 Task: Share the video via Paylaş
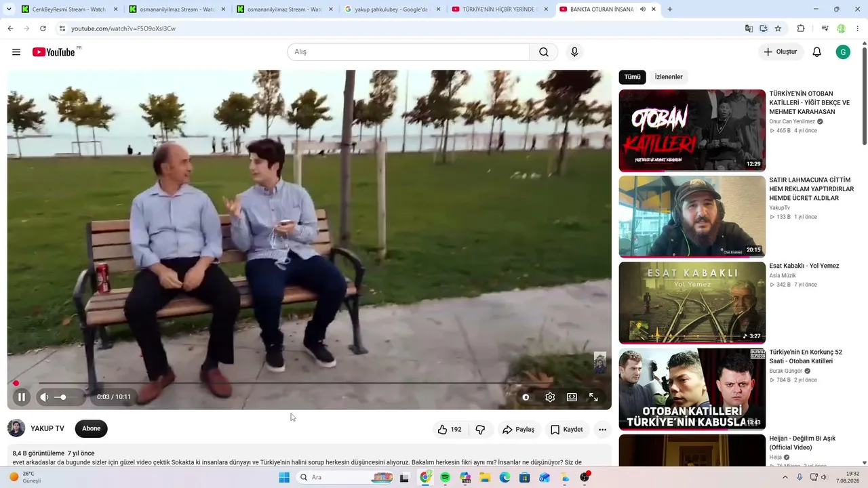(x=519, y=430)
